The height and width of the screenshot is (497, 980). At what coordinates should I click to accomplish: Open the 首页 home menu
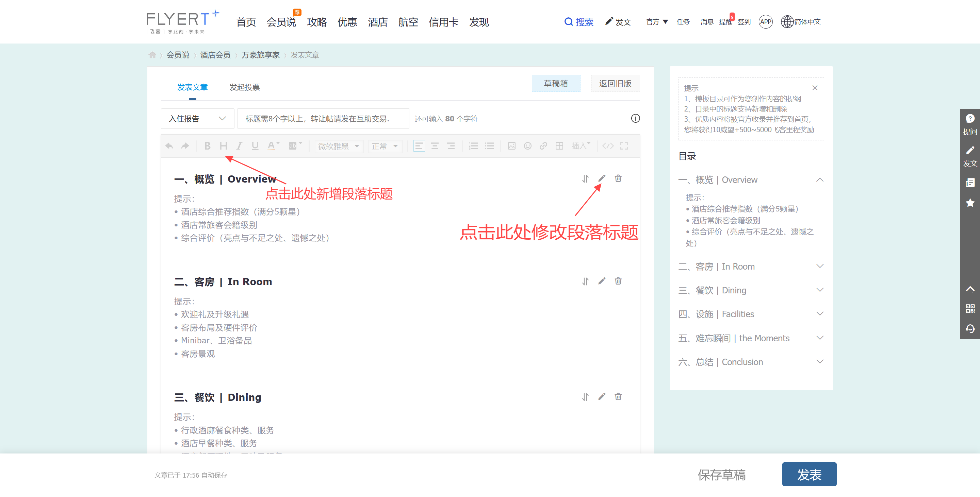point(246,22)
